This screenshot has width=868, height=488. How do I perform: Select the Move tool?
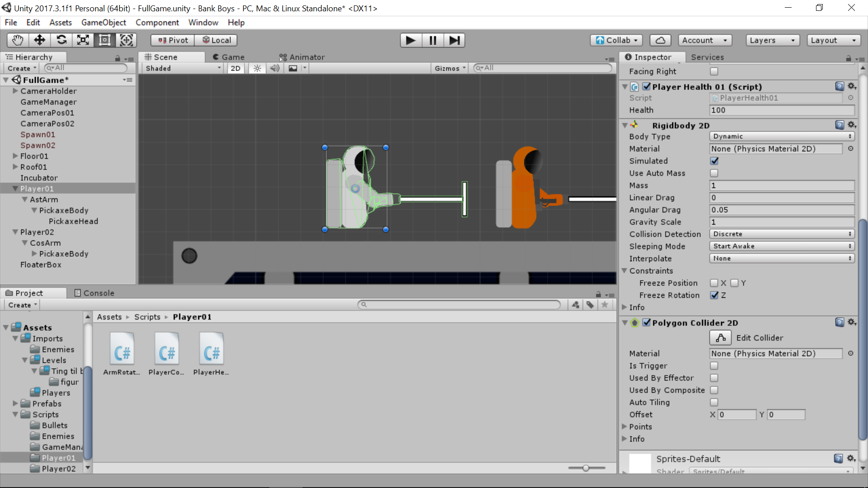coord(40,40)
